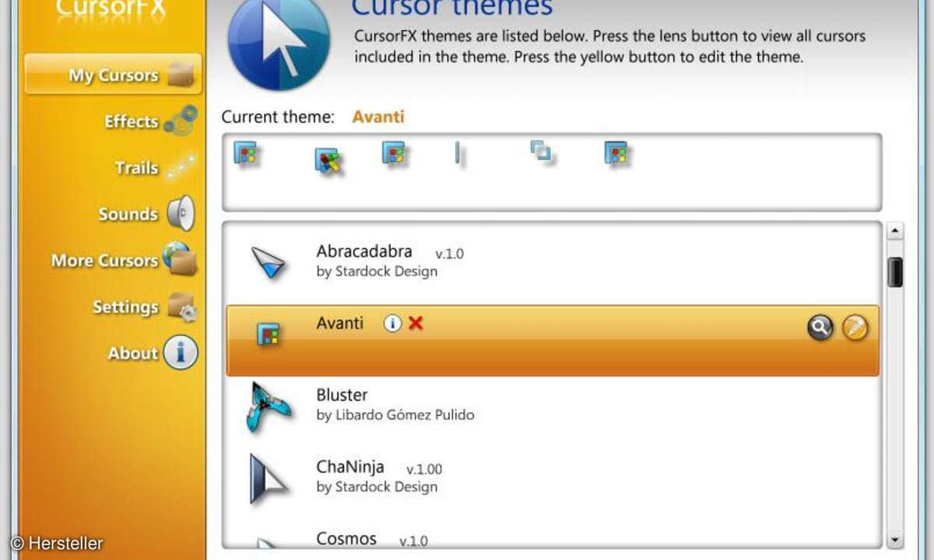Click the last cursor in preview strip
The height and width of the screenshot is (560, 934).
click(x=617, y=154)
